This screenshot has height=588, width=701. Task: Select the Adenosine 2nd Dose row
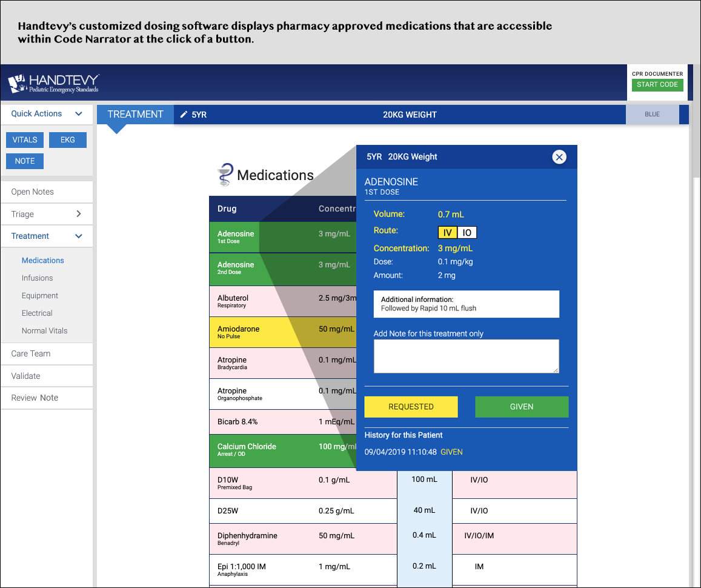[282, 270]
